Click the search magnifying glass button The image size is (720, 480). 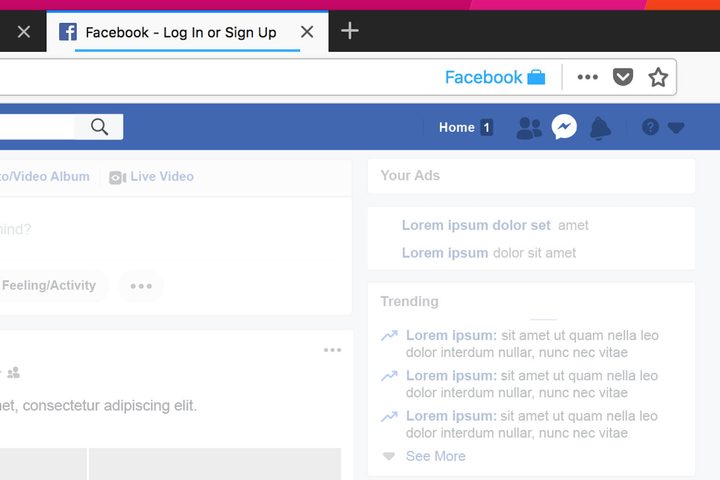click(x=99, y=126)
